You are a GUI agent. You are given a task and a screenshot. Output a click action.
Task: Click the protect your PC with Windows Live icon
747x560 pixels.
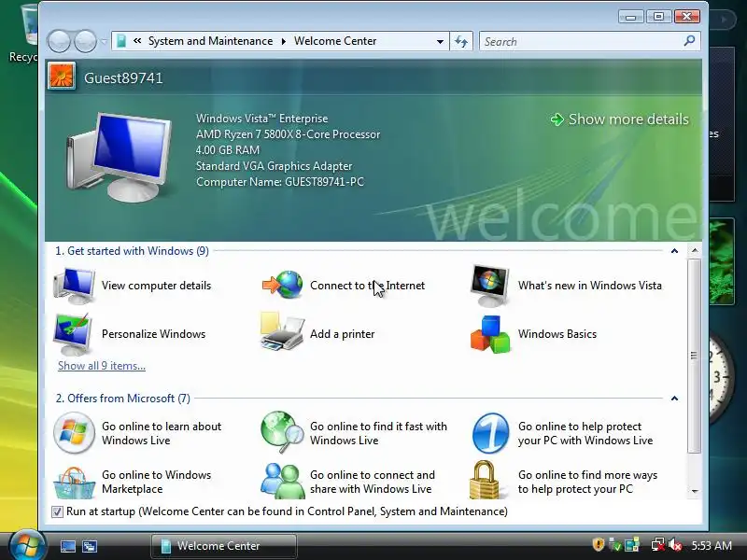[x=491, y=433]
